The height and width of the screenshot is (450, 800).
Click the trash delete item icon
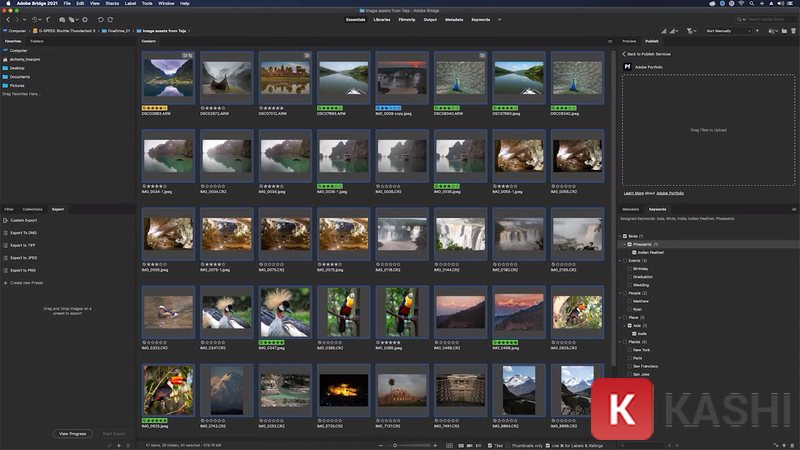pyautogui.click(x=793, y=31)
